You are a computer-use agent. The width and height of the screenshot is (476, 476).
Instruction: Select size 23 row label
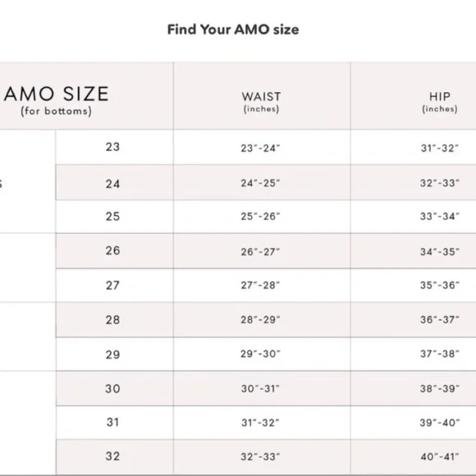[112, 147]
